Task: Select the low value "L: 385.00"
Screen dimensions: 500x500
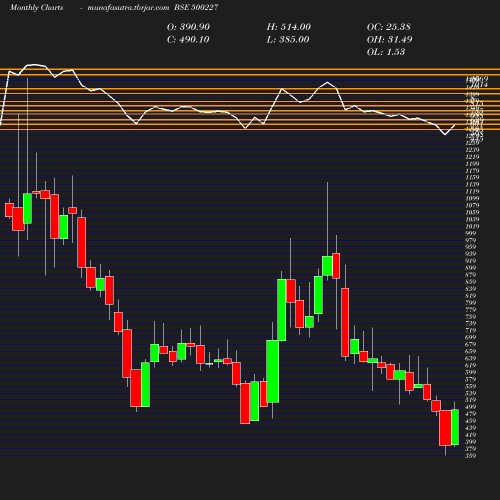Action: pos(288,40)
